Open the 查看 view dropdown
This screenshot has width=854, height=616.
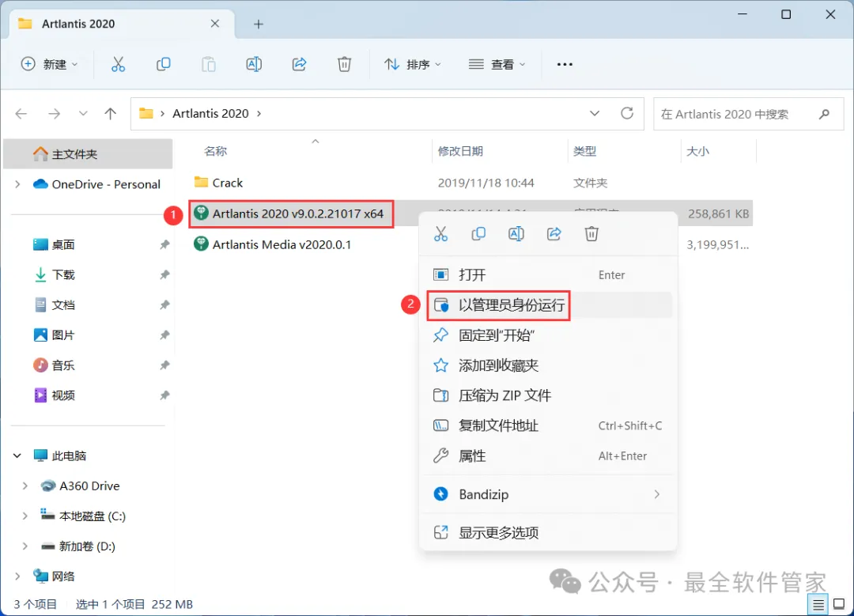pyautogui.click(x=497, y=64)
